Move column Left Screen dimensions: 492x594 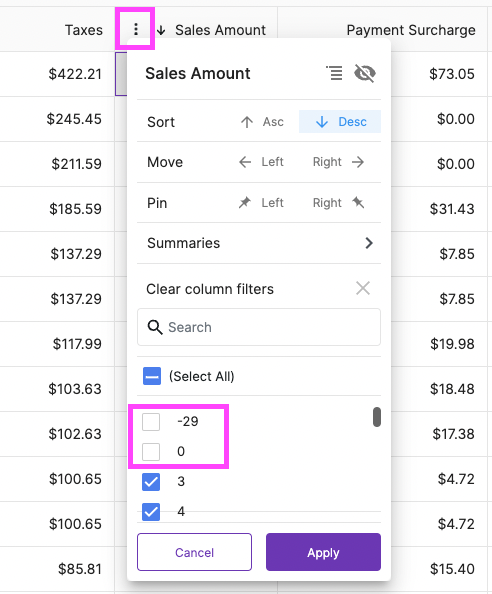click(261, 162)
